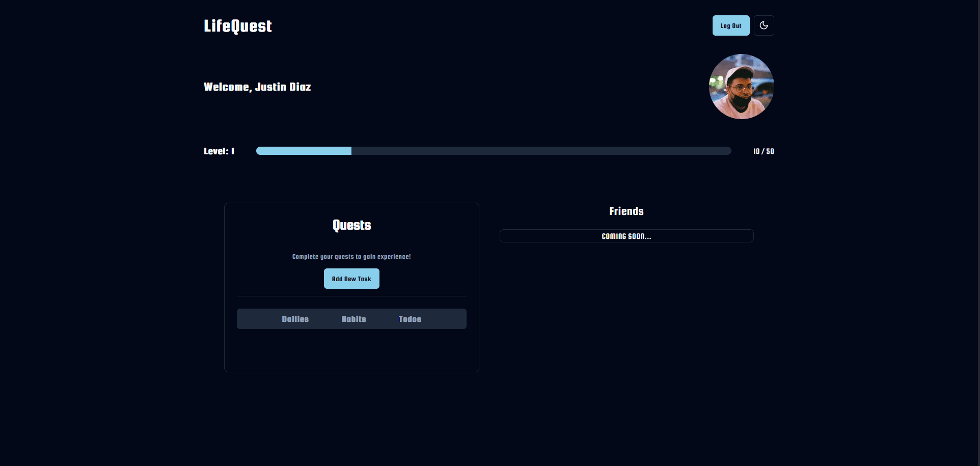Switch to the Dailies tab

click(x=295, y=319)
